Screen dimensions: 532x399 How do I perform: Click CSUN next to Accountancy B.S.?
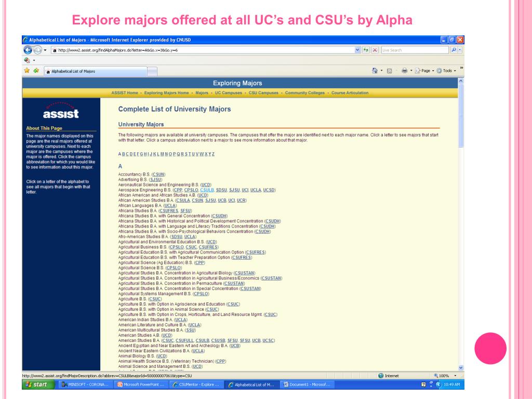pyautogui.click(x=158, y=175)
